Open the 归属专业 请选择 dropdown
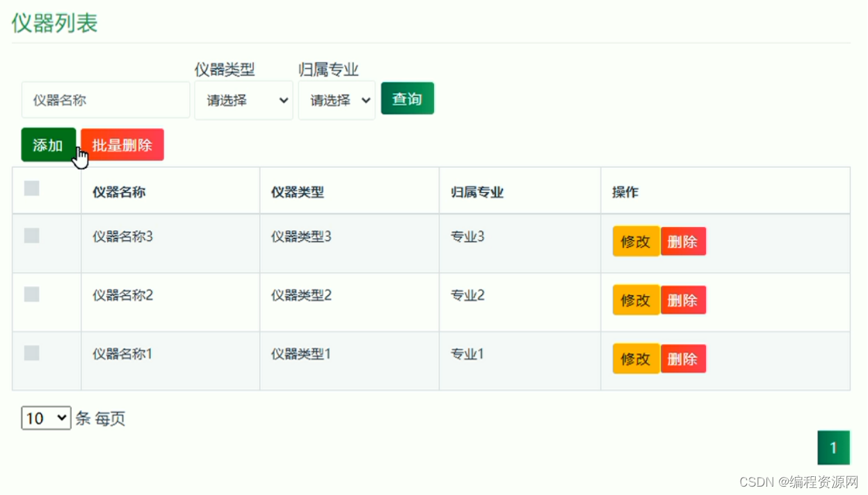This screenshot has width=868, height=495. pos(337,100)
